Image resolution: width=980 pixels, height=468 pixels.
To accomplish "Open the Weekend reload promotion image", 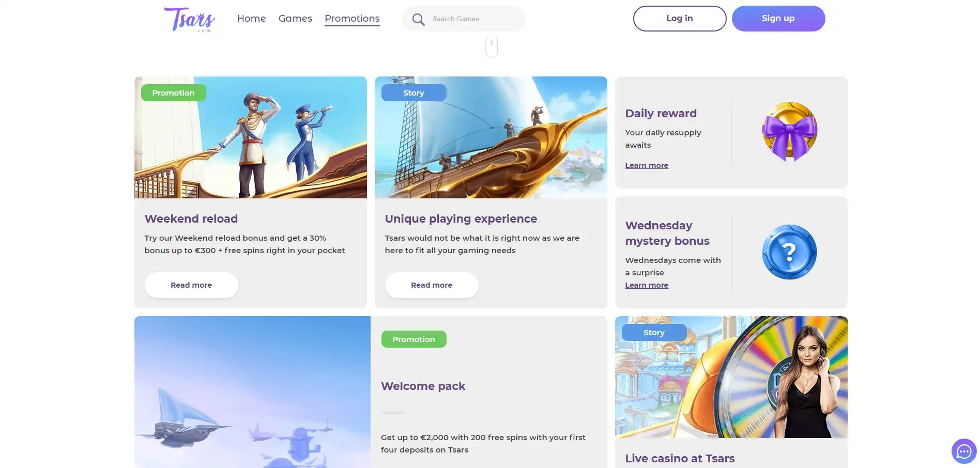I will [x=251, y=145].
